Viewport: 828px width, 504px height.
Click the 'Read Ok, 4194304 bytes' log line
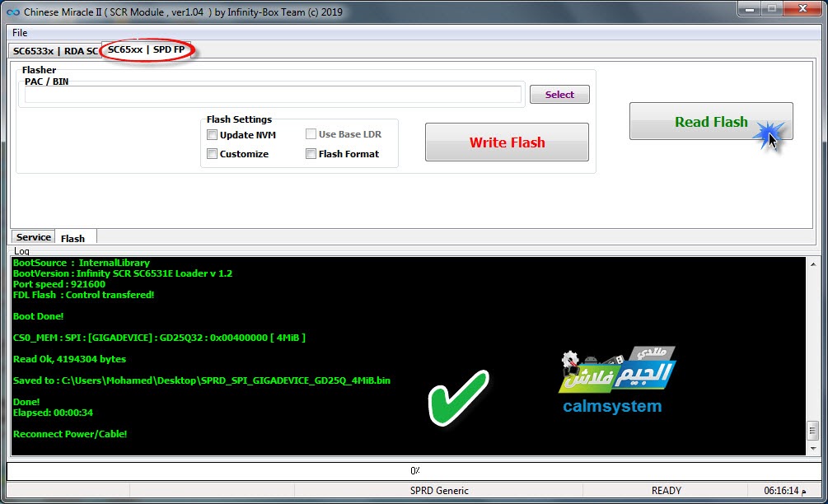pyautogui.click(x=69, y=359)
